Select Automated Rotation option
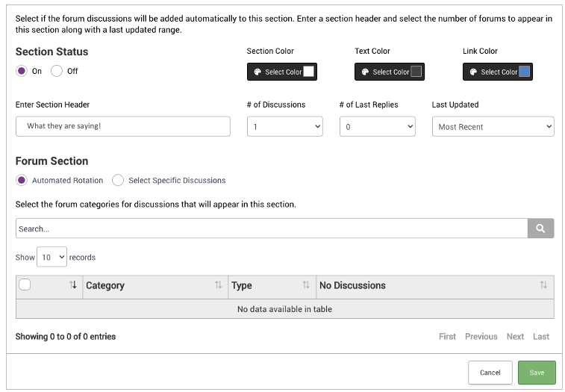The image size is (565, 392). tap(22, 180)
